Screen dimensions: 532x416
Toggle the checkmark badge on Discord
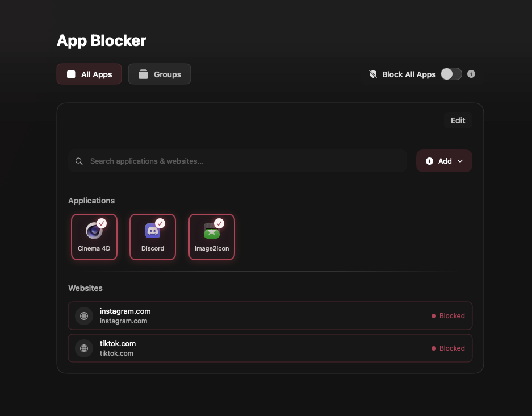click(160, 223)
